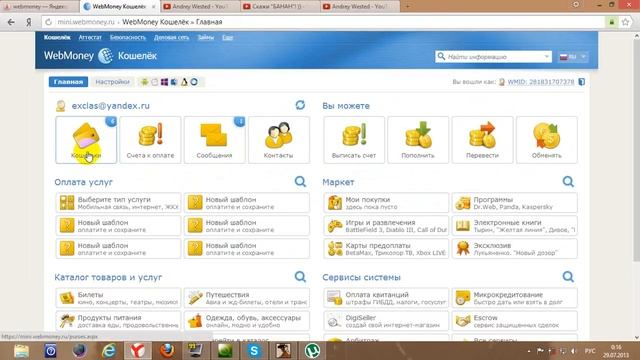Go back with the browser arrow
640x360 pixels.
[11, 22]
